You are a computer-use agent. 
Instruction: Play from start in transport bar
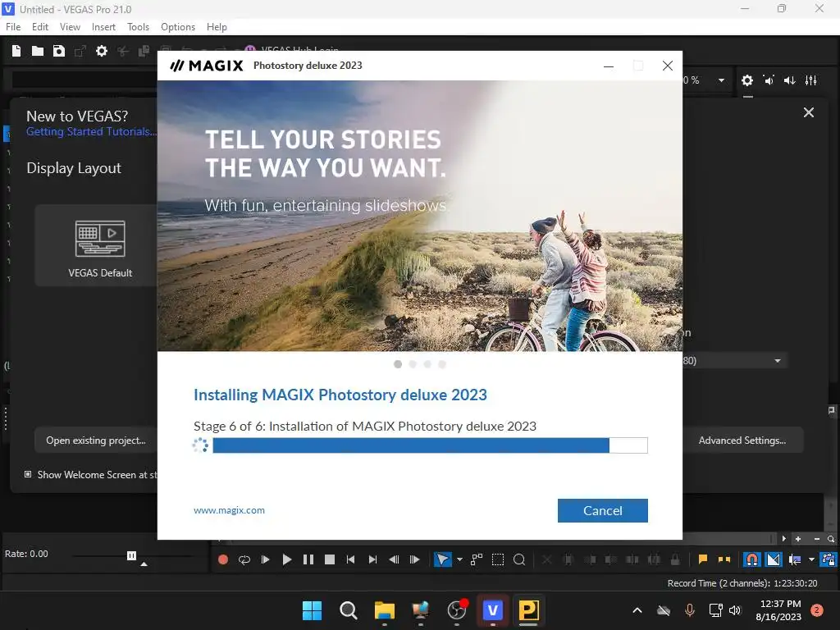265,559
